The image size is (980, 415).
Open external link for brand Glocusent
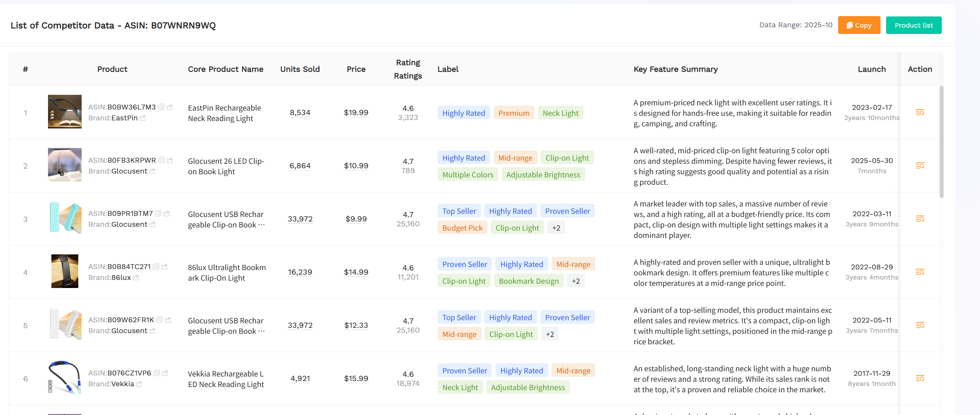153,224
